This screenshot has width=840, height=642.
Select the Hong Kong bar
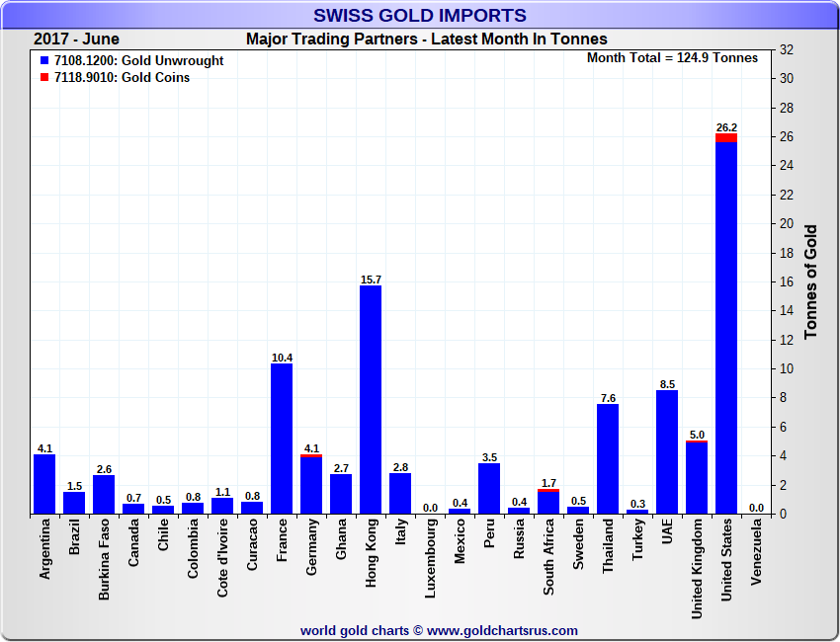pyautogui.click(x=371, y=400)
